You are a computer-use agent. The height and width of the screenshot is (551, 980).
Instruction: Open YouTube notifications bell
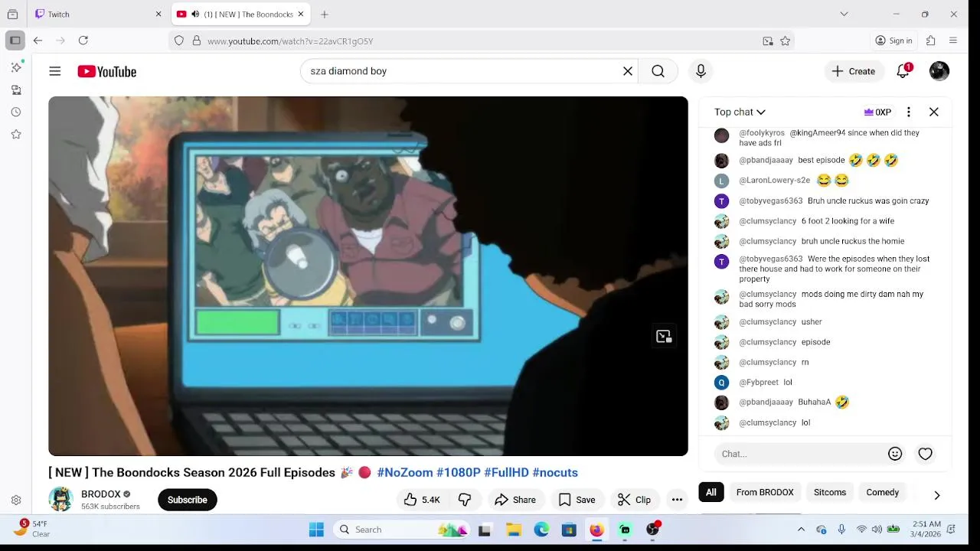pos(903,71)
